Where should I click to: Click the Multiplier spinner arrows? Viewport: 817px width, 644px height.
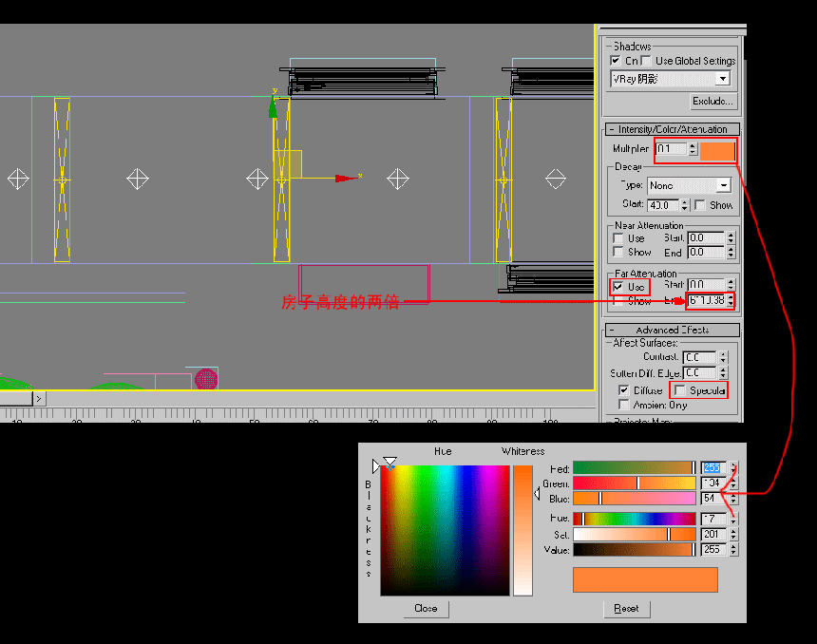pyautogui.click(x=693, y=148)
